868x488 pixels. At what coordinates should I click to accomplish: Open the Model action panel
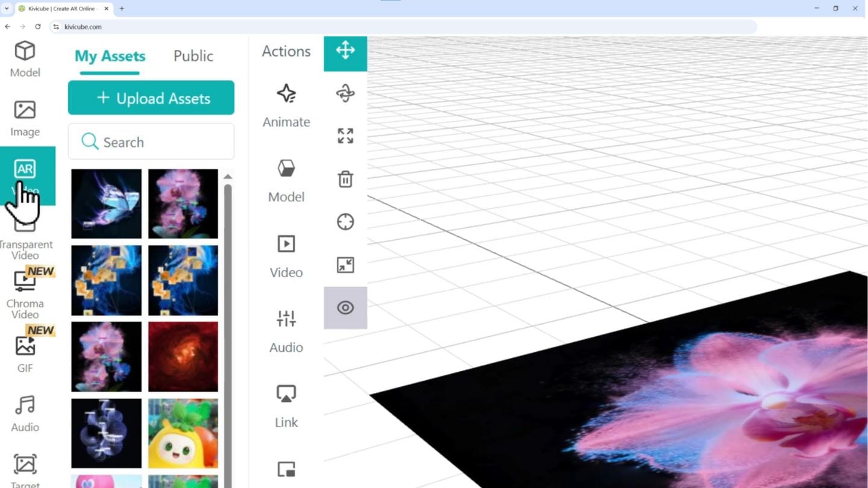[286, 181]
